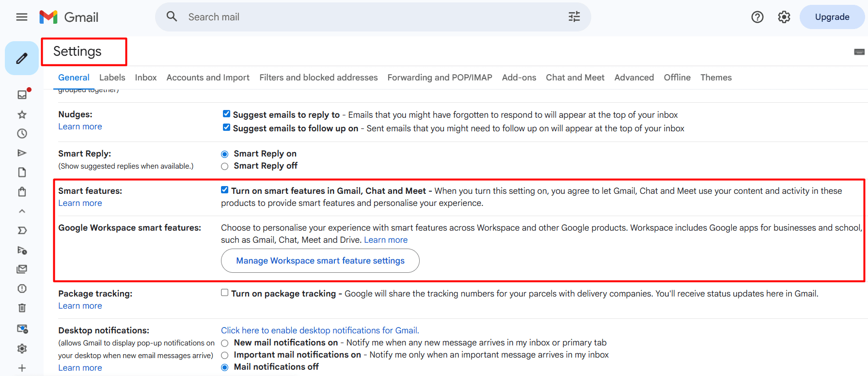
Task: Click the Desktop notifications: label
Action: click(x=104, y=330)
